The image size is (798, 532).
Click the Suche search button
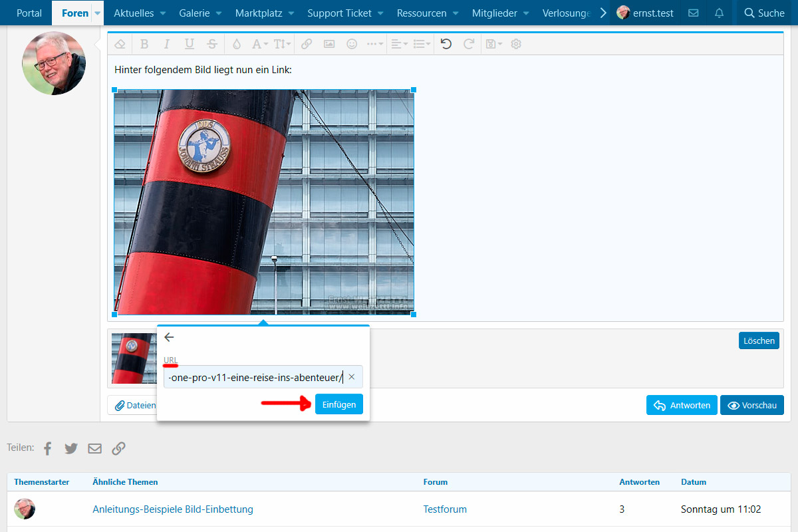(x=764, y=13)
